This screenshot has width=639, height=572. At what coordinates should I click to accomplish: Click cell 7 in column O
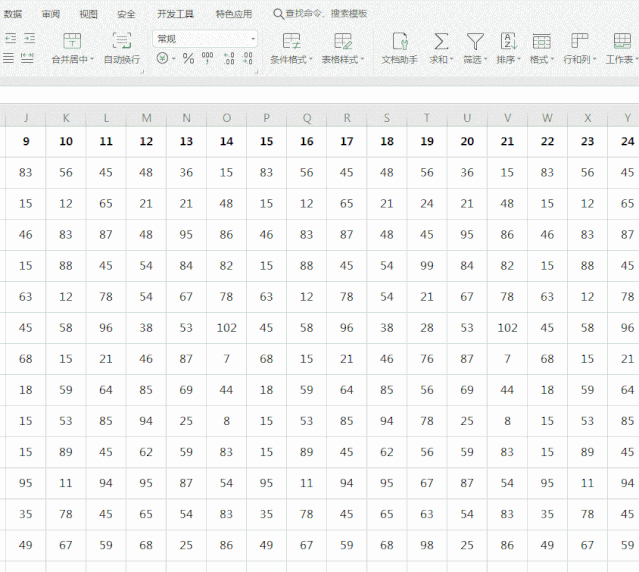[227, 359]
